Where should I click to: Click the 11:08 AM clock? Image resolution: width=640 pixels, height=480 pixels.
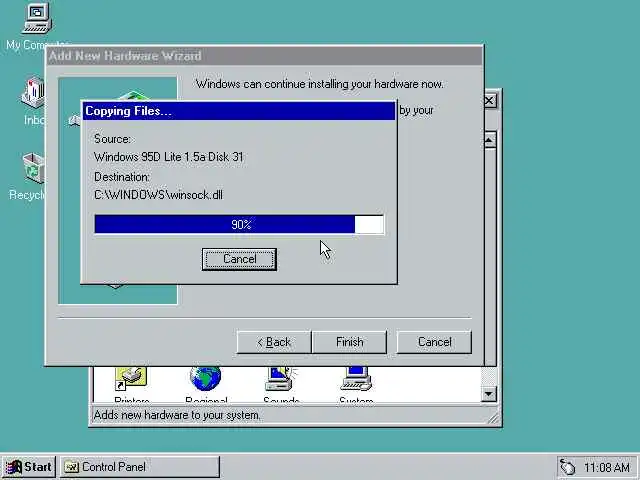coord(607,467)
